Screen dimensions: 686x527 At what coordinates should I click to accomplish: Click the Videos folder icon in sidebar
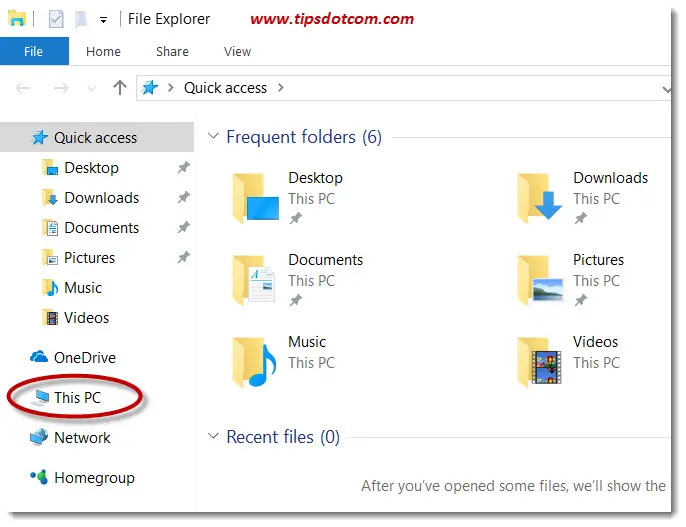(x=50, y=318)
